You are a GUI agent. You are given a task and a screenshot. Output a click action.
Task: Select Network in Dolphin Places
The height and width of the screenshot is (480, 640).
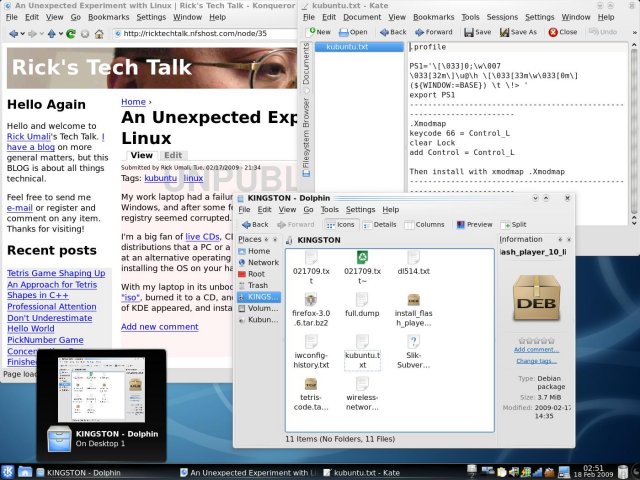[259, 262]
